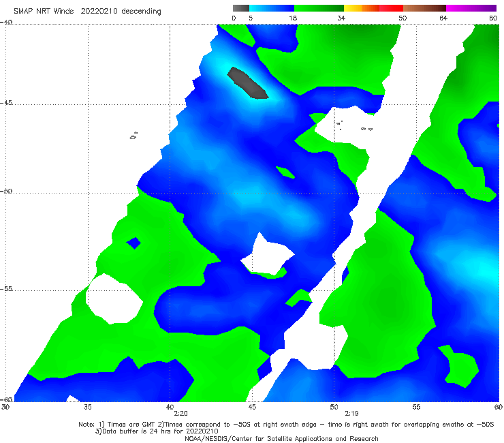
Task: Click the small blue patch inside the left green area
Action: click(133, 243)
